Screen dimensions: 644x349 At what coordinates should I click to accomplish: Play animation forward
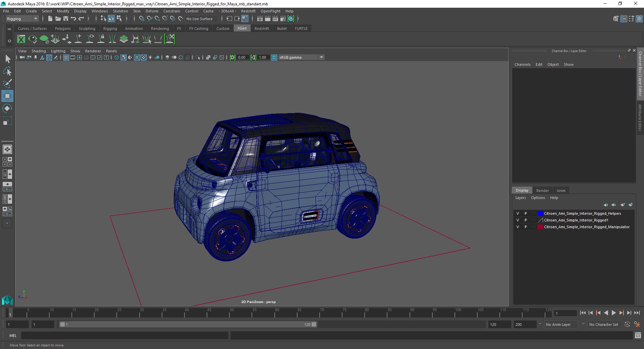click(x=613, y=313)
